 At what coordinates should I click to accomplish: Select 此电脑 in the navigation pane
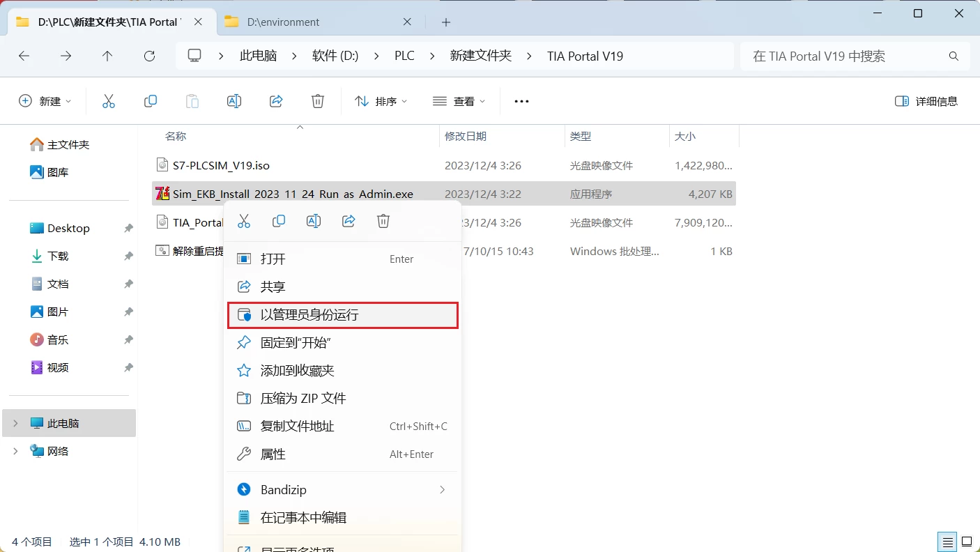click(x=69, y=423)
